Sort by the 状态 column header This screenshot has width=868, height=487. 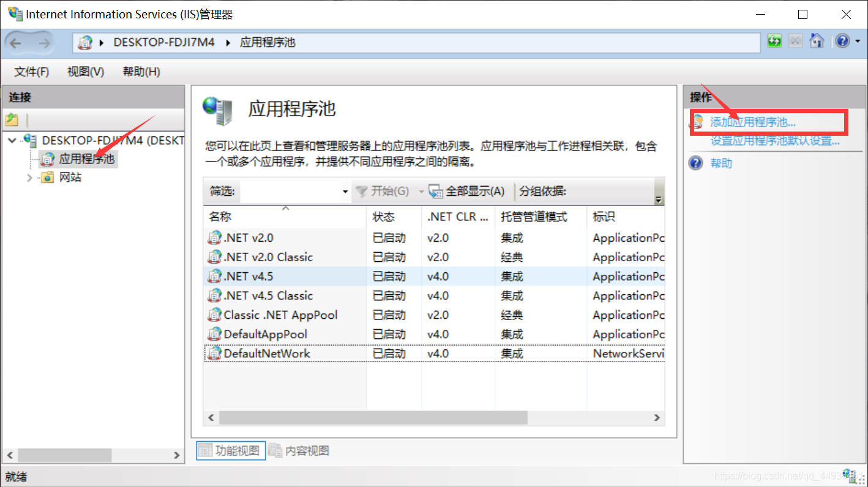click(394, 217)
